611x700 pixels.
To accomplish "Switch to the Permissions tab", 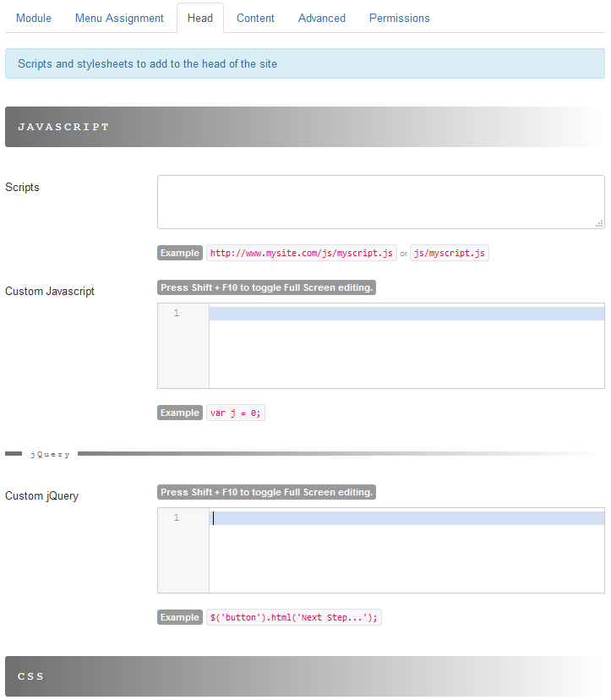I will pos(399,18).
